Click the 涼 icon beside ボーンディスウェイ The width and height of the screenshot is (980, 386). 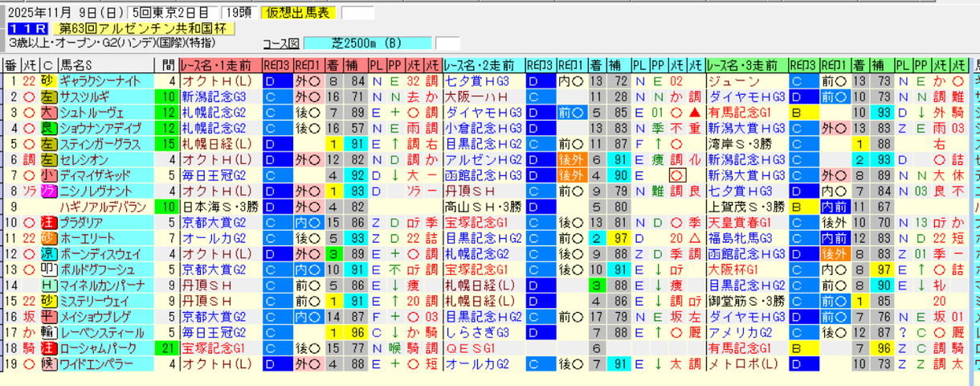point(48,253)
